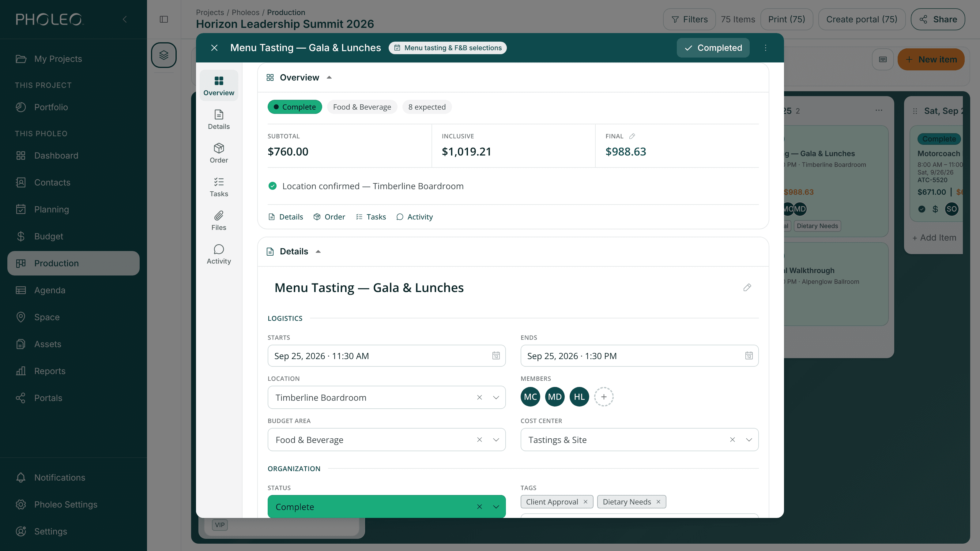Click + Add Item in Sat column

tap(934, 238)
